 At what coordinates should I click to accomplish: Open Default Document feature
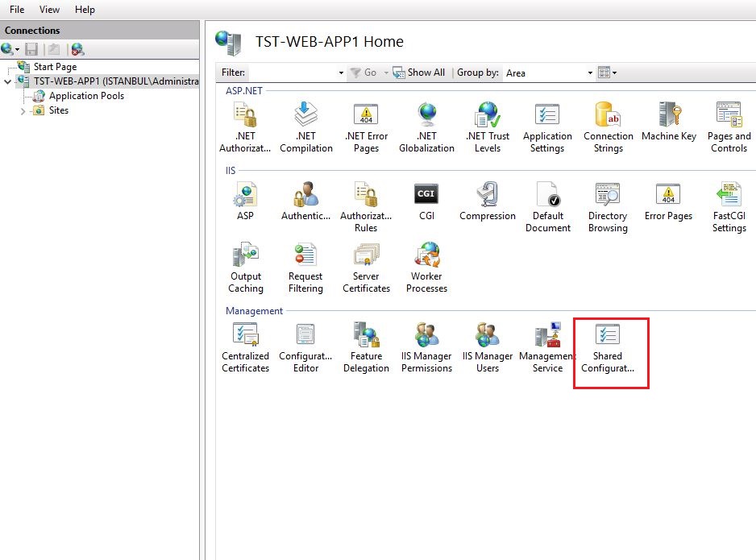point(548,207)
